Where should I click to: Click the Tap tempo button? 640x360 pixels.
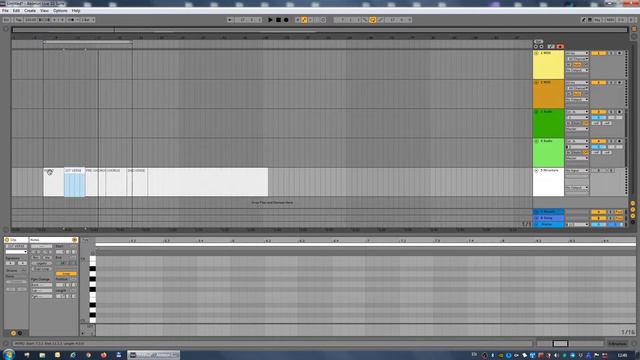(x=19, y=20)
